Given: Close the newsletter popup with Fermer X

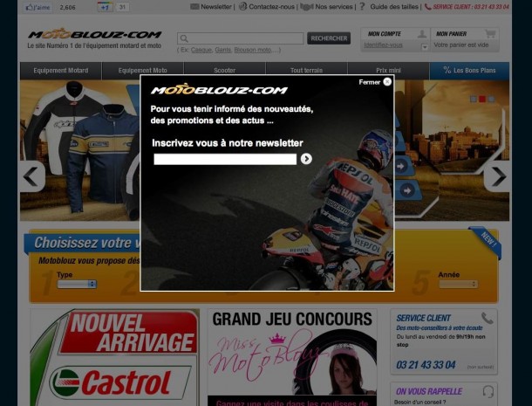Looking at the screenshot, I should (x=386, y=82).
